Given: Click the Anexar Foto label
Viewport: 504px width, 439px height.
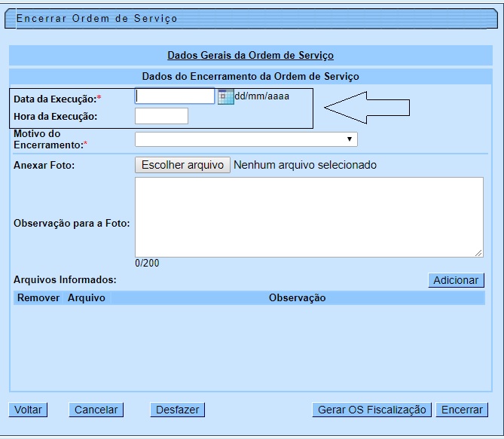Looking at the screenshot, I should pos(44,165).
